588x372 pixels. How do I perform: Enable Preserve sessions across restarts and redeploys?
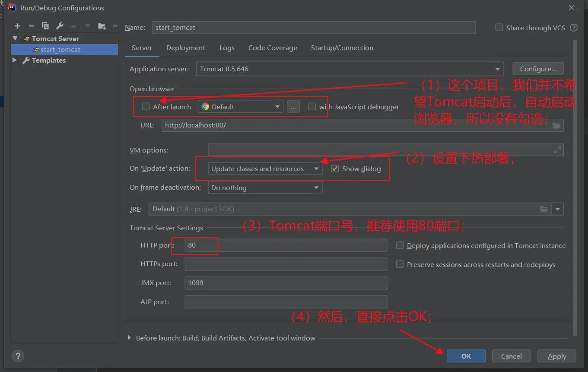[400, 264]
